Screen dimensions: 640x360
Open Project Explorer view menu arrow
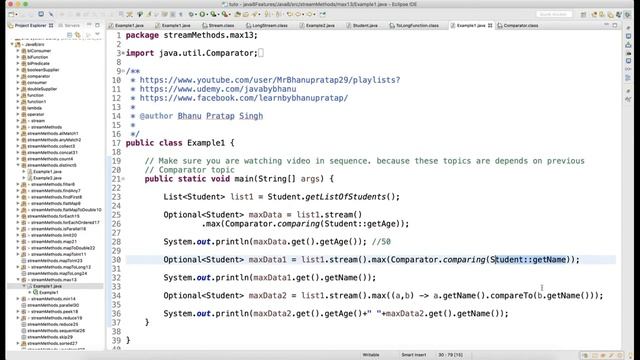pos(97,35)
